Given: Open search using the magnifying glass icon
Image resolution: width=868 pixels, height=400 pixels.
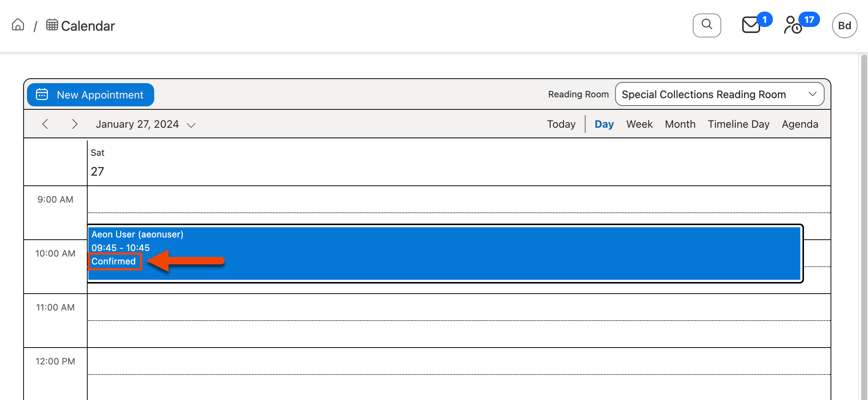Looking at the screenshot, I should [x=707, y=25].
